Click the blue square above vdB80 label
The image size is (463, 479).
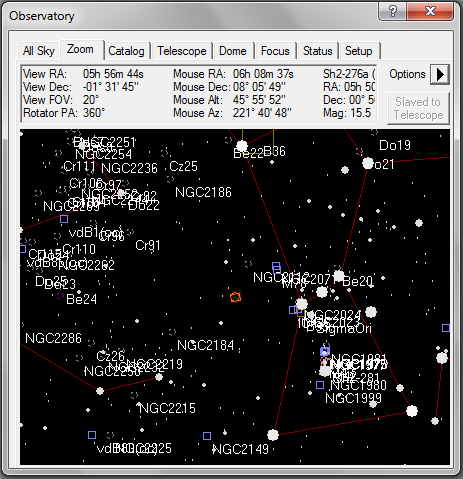pyautogui.click(x=92, y=435)
